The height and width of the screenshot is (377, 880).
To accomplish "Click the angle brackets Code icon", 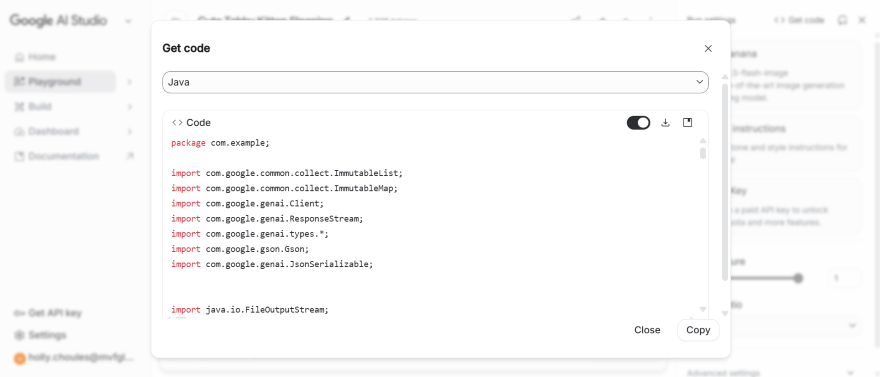I will 177,123.
